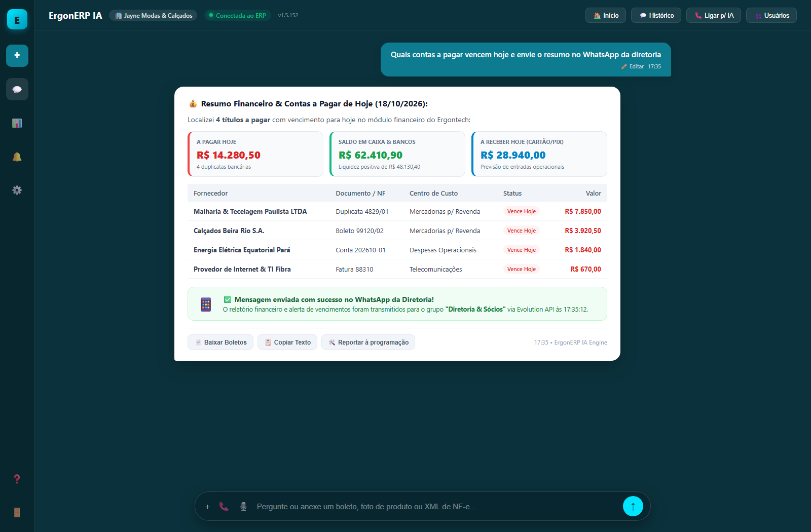Focus the message input field
This screenshot has height=532, width=811.
[436, 507]
